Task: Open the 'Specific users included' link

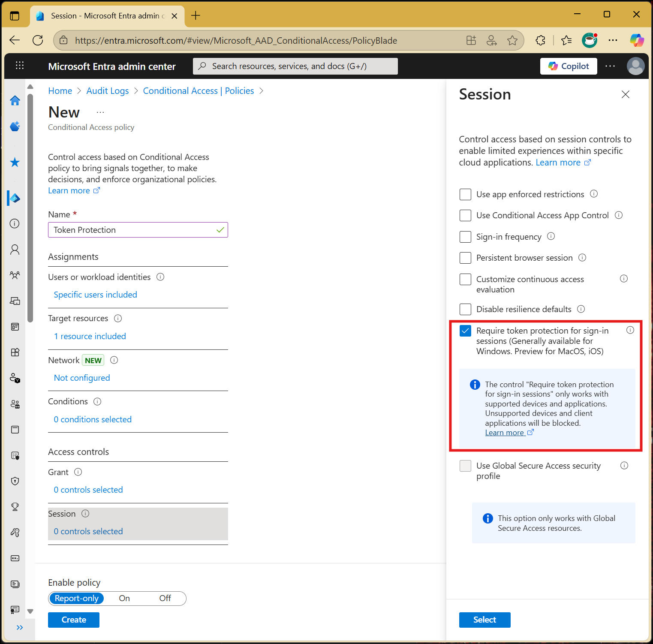Action: pos(95,295)
